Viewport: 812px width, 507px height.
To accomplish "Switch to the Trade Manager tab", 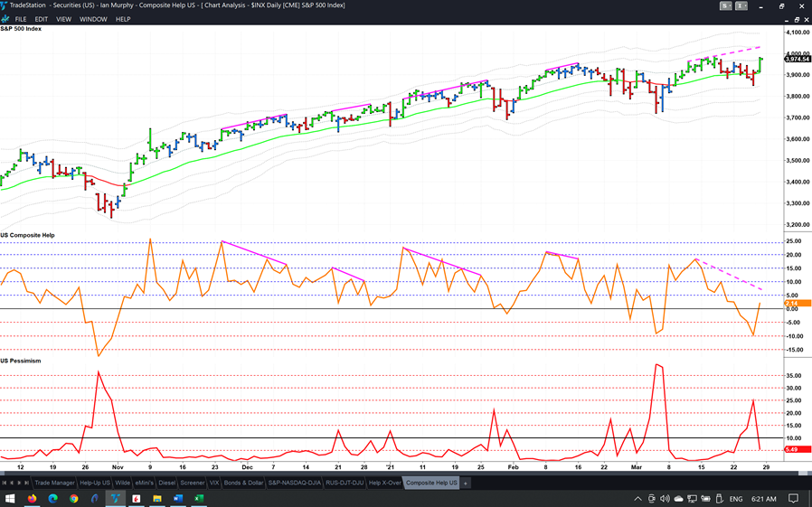I will point(54,484).
